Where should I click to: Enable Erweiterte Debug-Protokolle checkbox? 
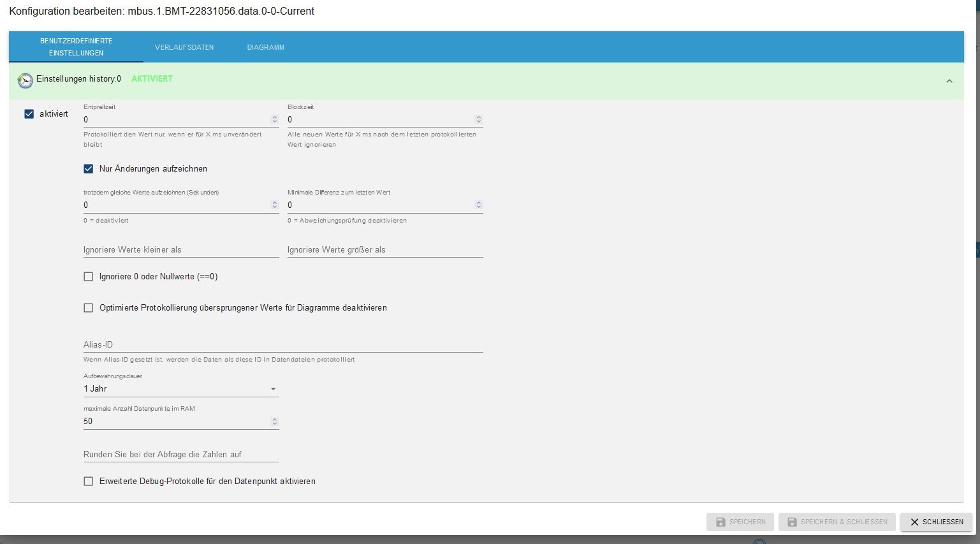[89, 482]
